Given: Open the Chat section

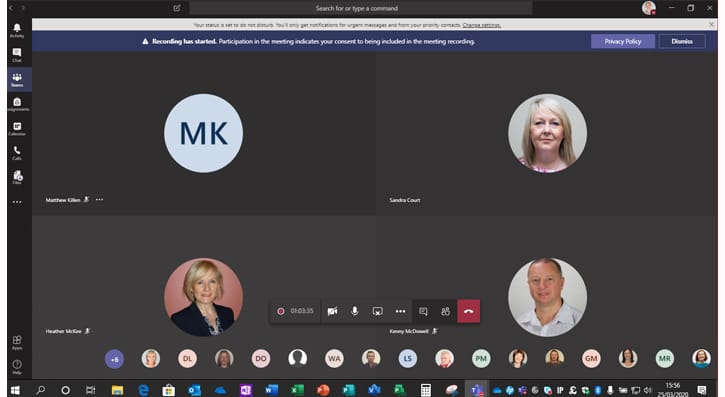Looking at the screenshot, I should click(x=17, y=55).
